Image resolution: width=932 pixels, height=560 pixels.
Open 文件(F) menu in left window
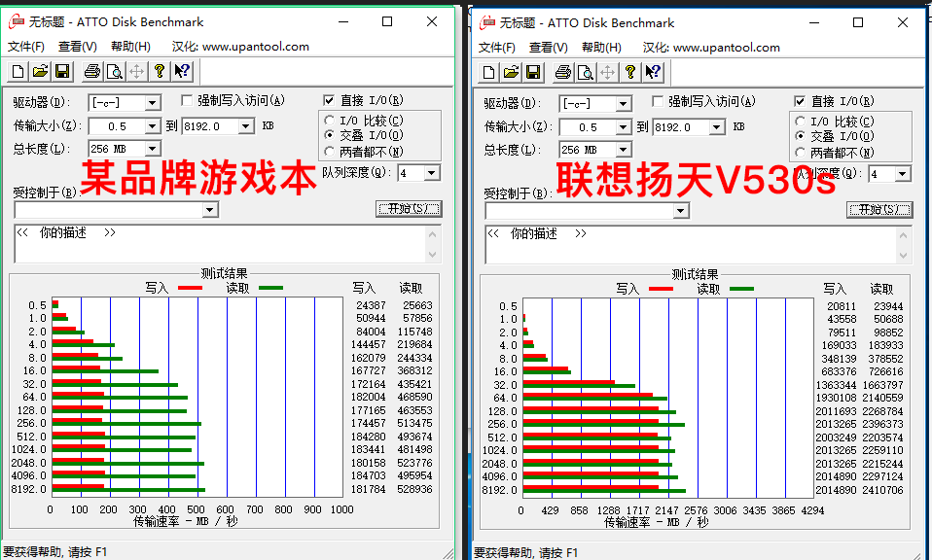pyautogui.click(x=25, y=47)
